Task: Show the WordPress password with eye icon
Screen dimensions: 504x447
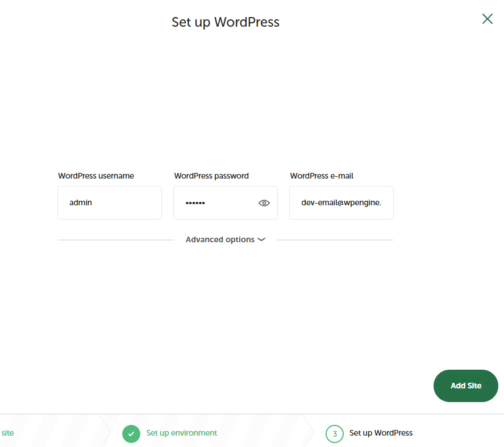Action: (264, 203)
